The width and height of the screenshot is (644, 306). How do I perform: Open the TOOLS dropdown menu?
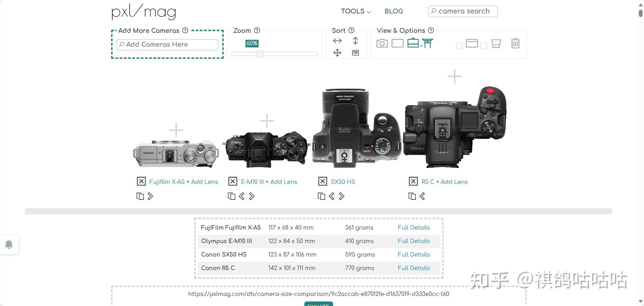point(356,11)
